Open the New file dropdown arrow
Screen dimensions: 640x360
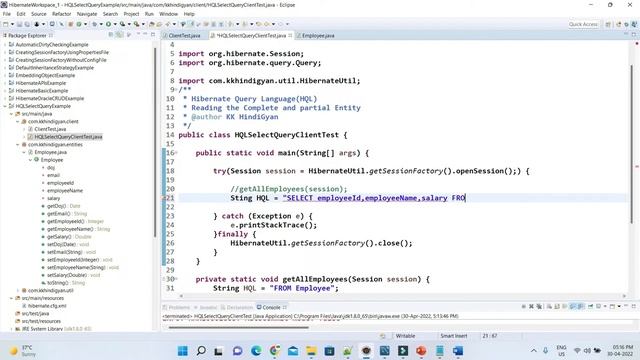(x=12, y=24)
